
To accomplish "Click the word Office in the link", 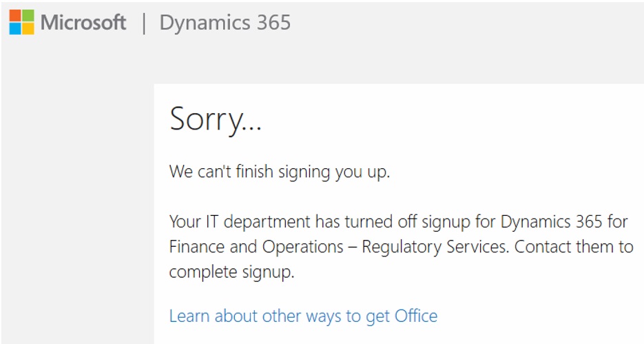I will coord(416,316).
